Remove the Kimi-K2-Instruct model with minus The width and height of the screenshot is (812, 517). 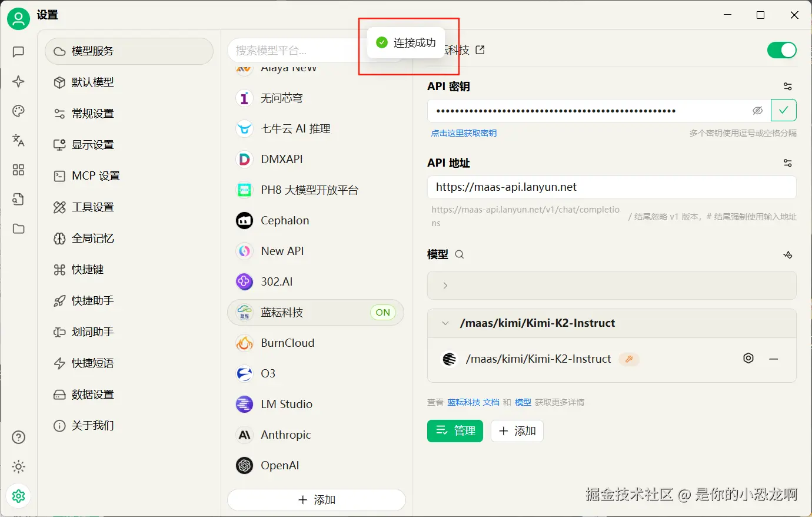click(x=774, y=359)
